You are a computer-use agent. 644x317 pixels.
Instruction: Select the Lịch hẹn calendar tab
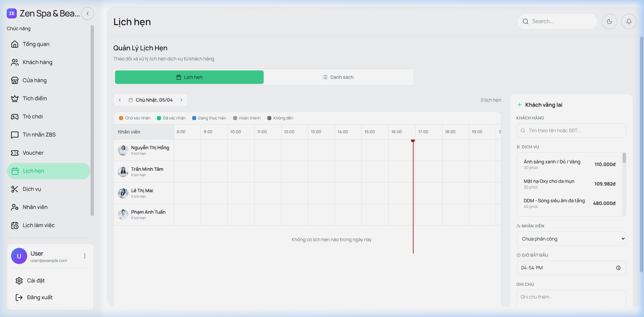point(189,77)
